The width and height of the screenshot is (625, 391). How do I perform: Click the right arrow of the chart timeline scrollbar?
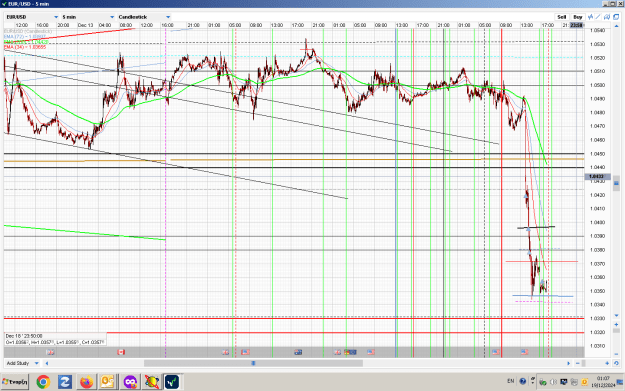point(568,363)
